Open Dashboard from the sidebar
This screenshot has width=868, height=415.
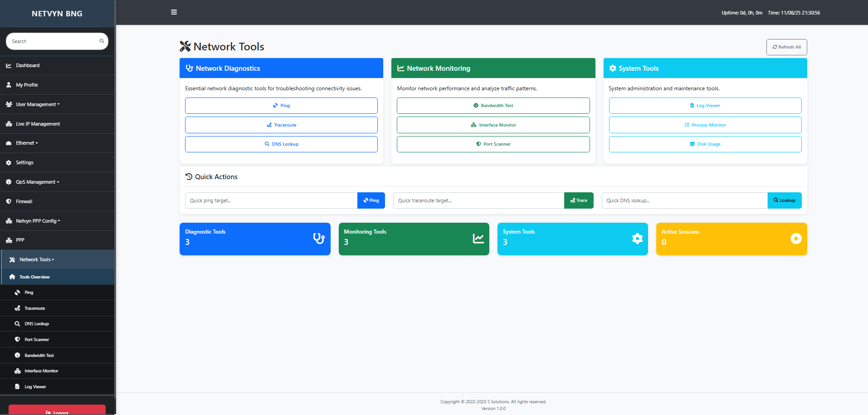(x=28, y=65)
